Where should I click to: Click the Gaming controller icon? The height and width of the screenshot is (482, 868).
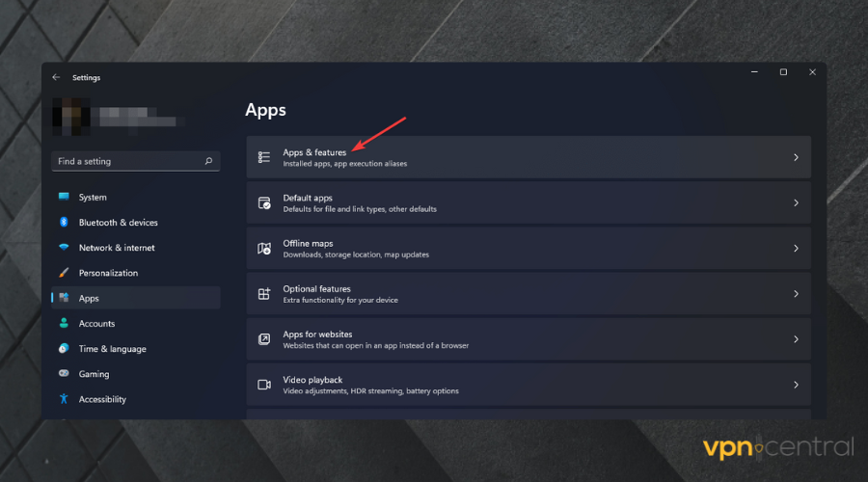(x=64, y=374)
